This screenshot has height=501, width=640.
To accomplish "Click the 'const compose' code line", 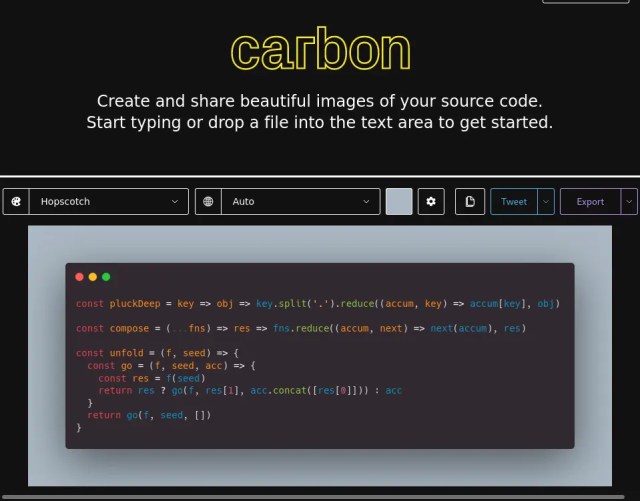I will click(x=301, y=328).
